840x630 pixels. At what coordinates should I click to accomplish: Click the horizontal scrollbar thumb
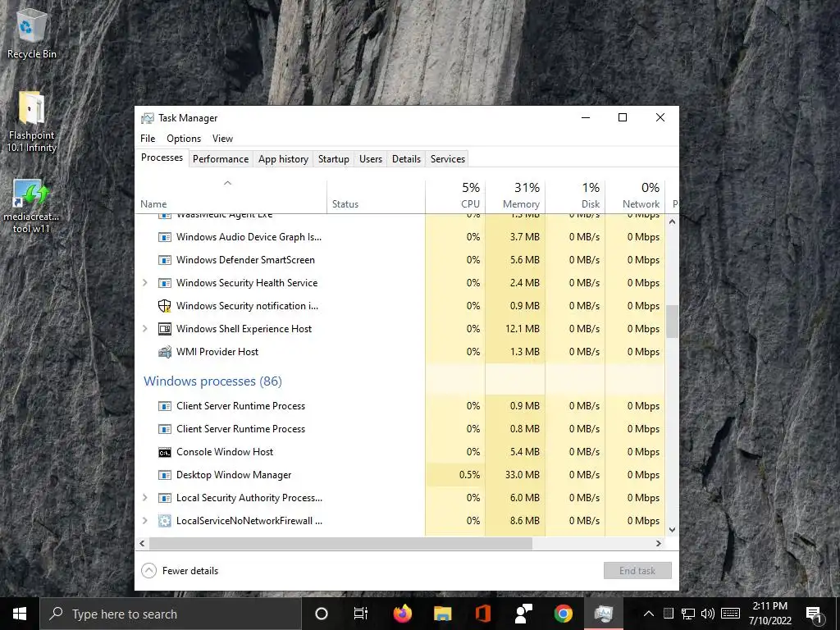340,543
